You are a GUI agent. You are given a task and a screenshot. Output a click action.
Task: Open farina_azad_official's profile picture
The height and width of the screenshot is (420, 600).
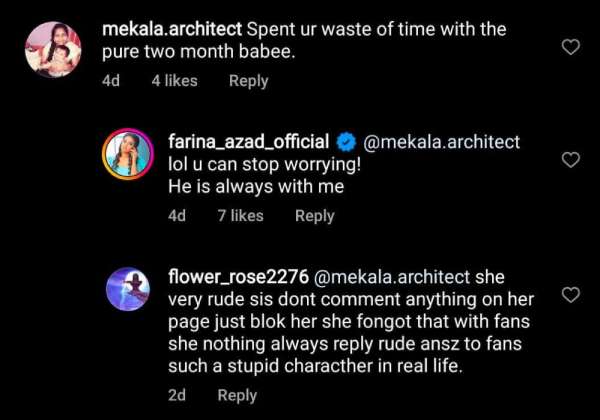pos(129,153)
